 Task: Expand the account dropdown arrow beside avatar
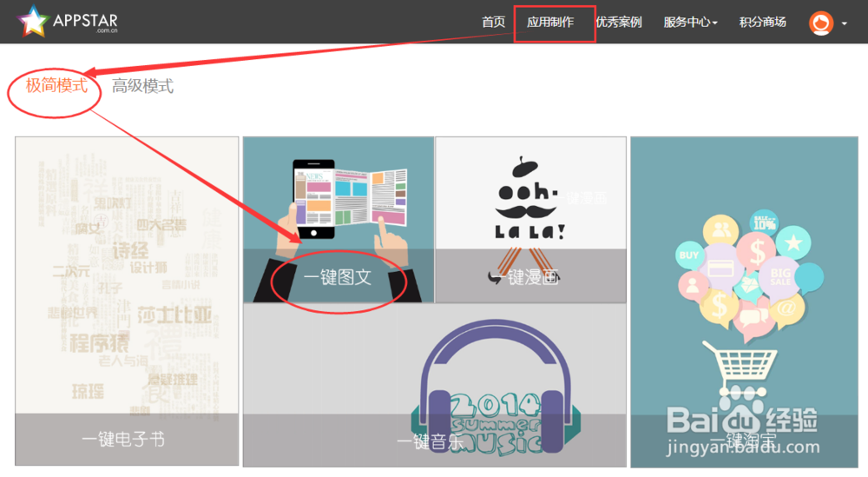tap(845, 23)
